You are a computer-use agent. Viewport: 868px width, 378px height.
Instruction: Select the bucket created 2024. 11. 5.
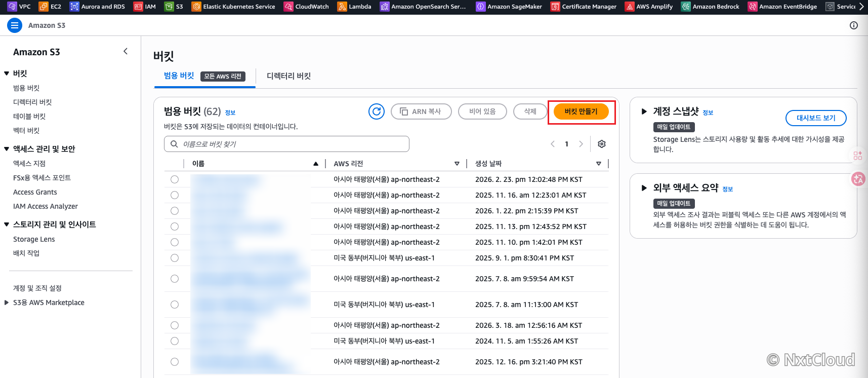pyautogui.click(x=175, y=341)
